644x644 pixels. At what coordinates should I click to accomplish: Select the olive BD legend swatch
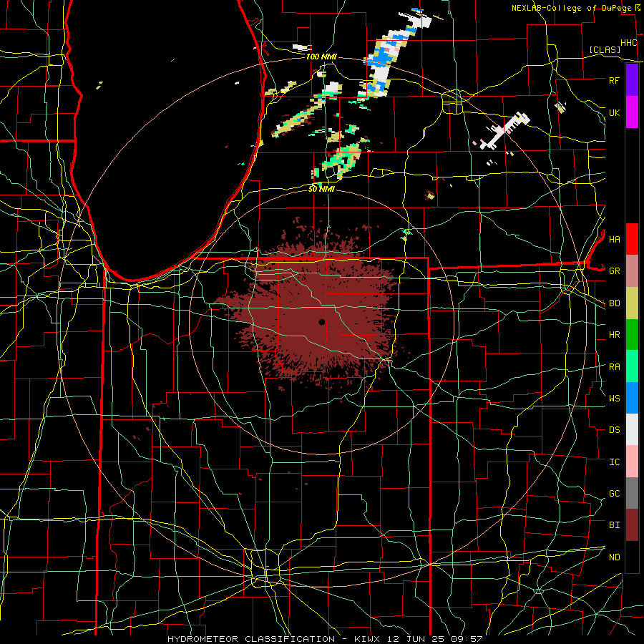[632, 303]
